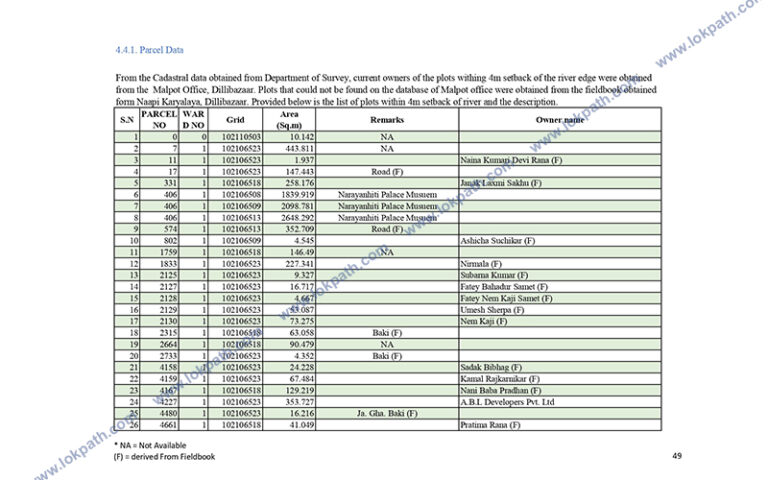The width and height of the screenshot is (768, 480).
Task: Click owner cell "Ashicha Suchikar (F)"
Action: [498, 241]
